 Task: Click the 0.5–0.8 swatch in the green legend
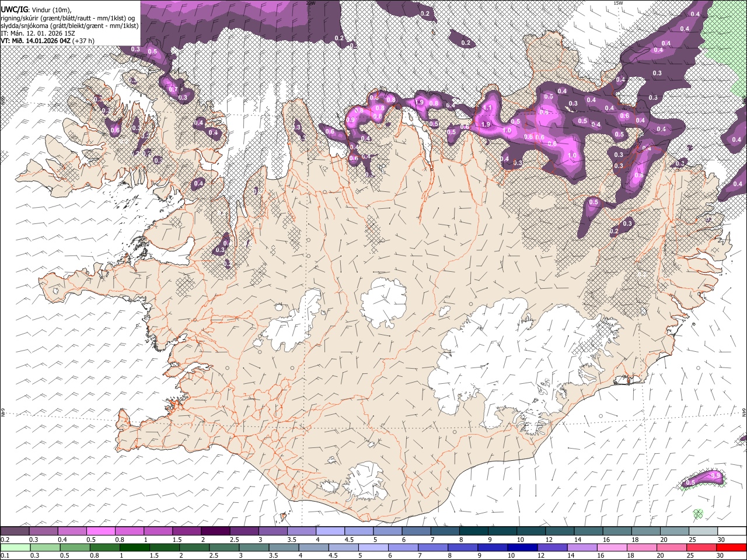pos(75,547)
